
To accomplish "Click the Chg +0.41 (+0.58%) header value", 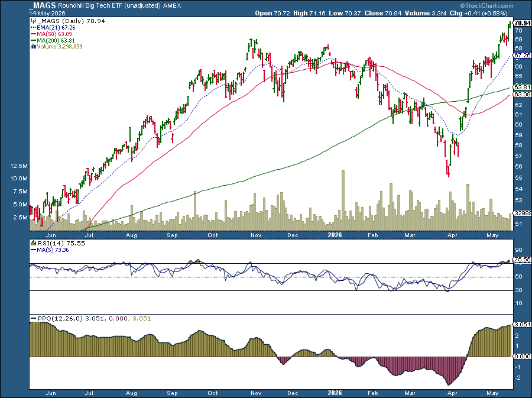I will 478,13.
